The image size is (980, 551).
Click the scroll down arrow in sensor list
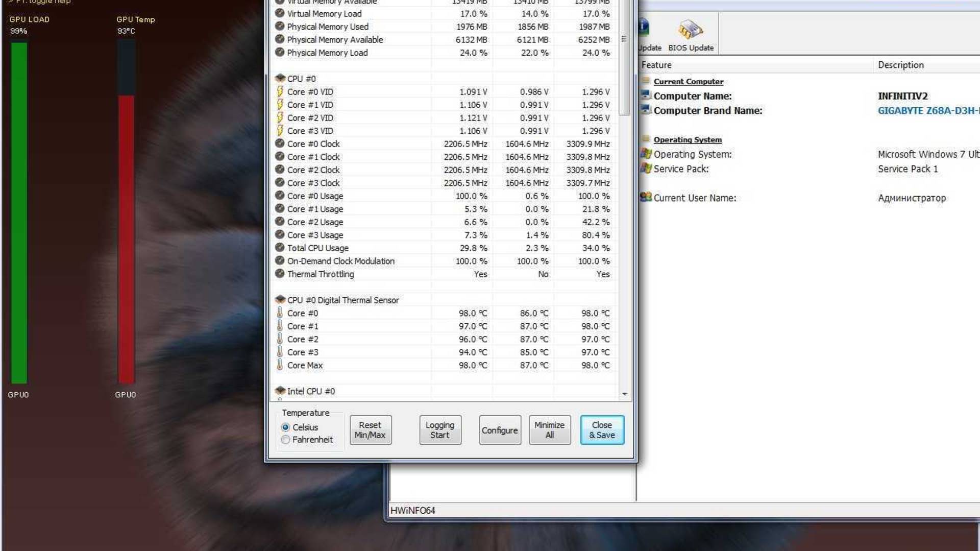point(625,394)
